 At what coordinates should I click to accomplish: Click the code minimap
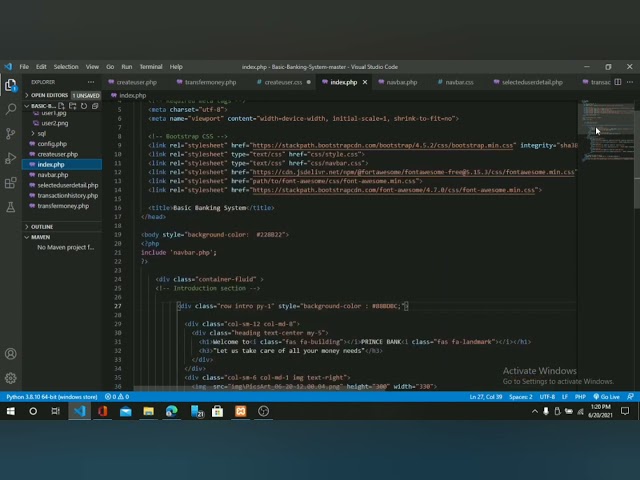pos(605,131)
